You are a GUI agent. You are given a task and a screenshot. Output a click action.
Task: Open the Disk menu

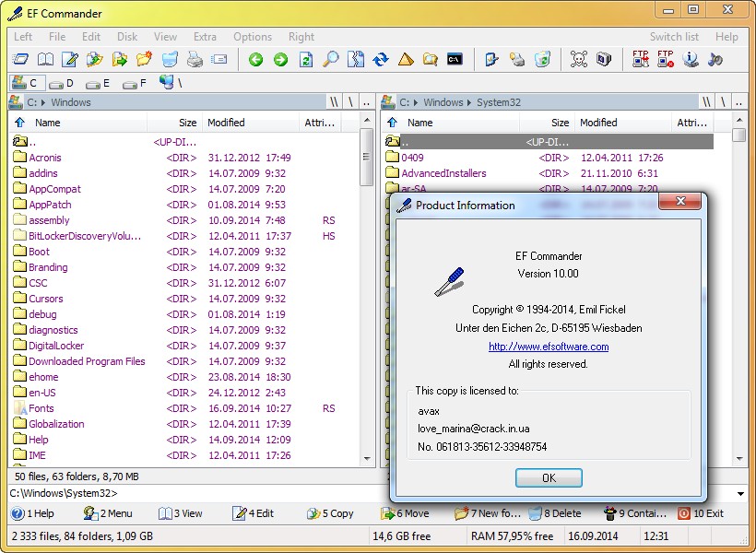(x=127, y=37)
